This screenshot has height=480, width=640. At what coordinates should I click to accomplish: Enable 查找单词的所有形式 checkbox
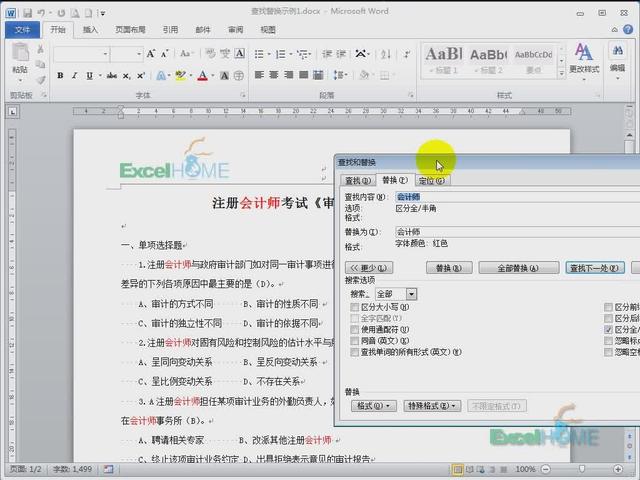point(355,352)
